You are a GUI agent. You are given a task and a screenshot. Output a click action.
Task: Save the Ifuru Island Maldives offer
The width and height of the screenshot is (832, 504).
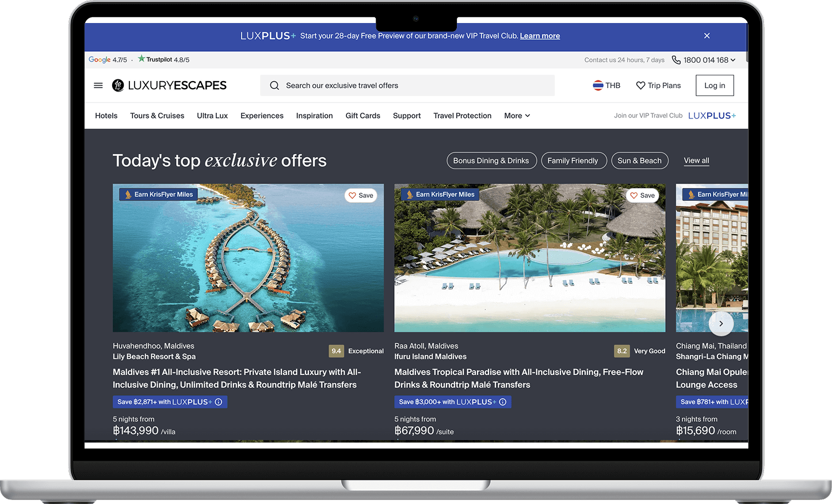click(x=643, y=195)
